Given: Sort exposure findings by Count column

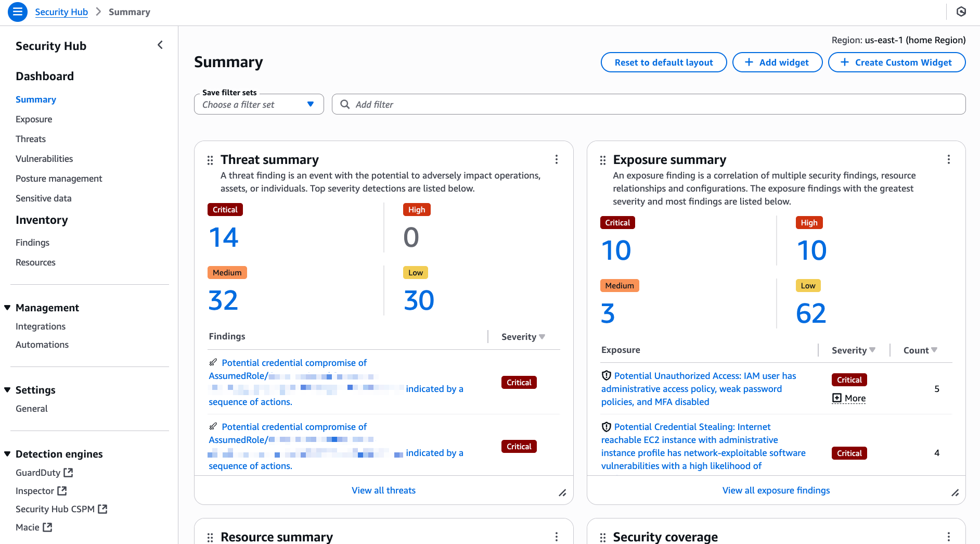Looking at the screenshot, I should point(920,350).
